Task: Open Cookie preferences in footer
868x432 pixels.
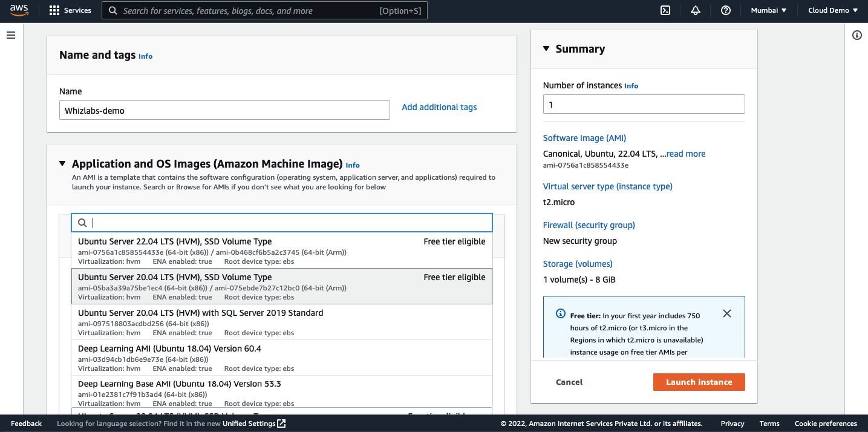Action: [826, 424]
